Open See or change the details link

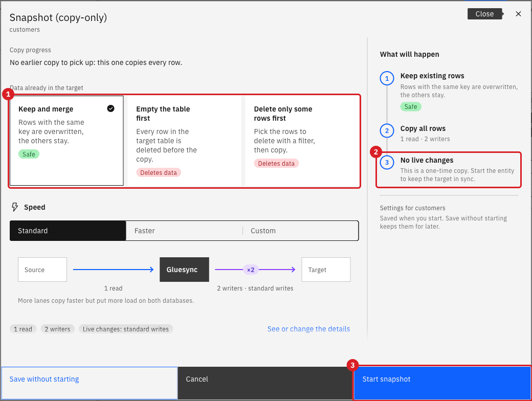coord(308,329)
